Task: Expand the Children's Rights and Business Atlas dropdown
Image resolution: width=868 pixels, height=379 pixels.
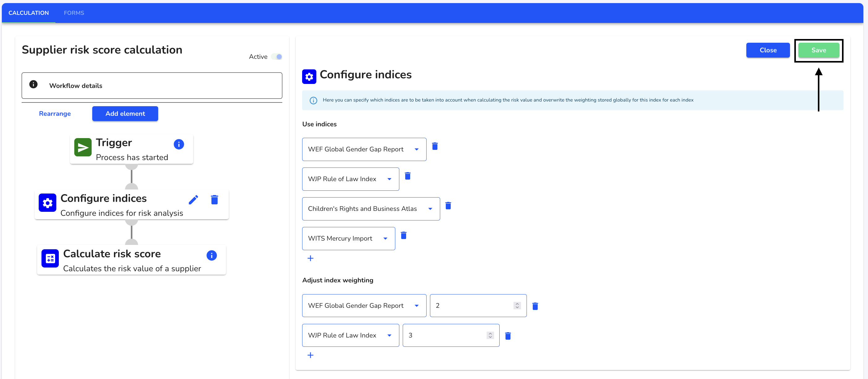Action: point(431,208)
